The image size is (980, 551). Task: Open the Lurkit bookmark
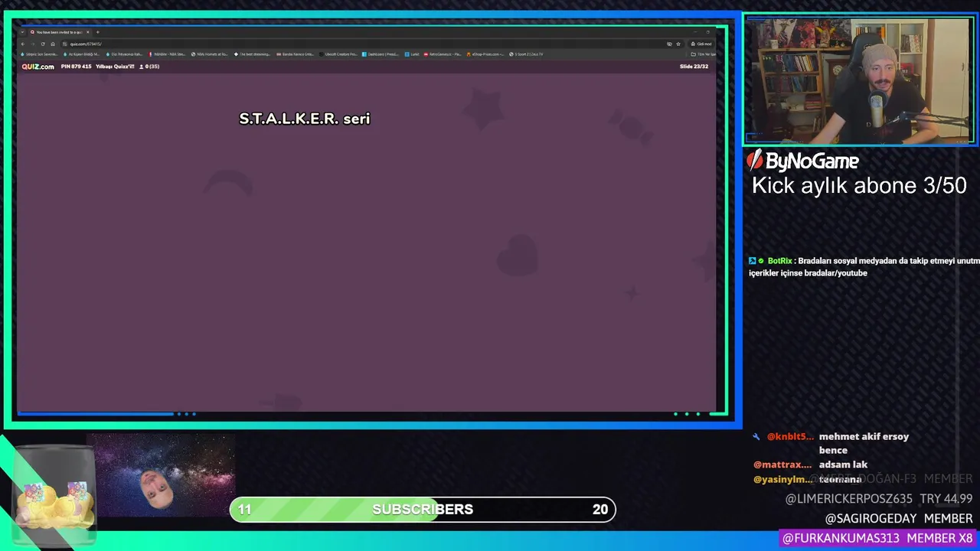click(x=412, y=54)
